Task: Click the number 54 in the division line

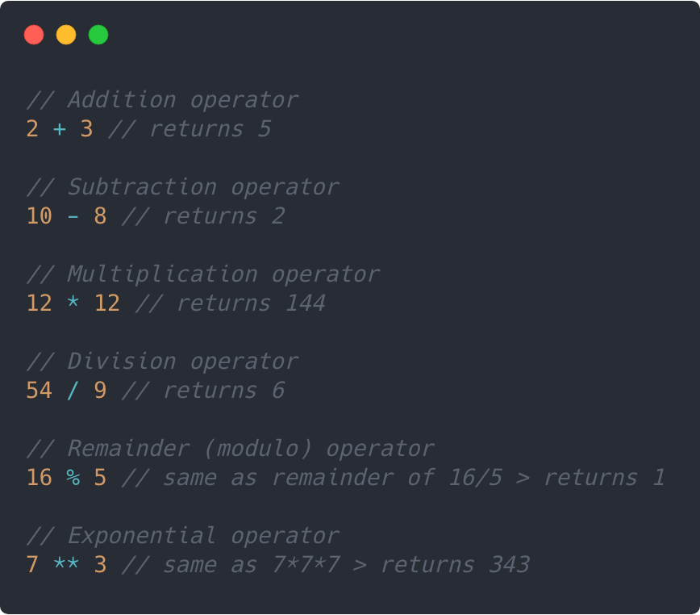Action: (40, 391)
